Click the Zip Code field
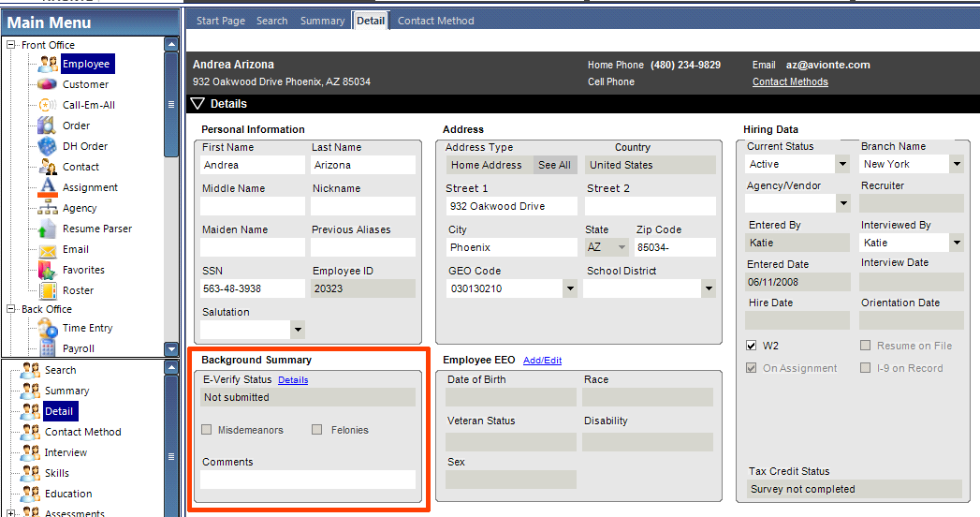Image resolution: width=980 pixels, height=517 pixels. pyautogui.click(x=674, y=247)
